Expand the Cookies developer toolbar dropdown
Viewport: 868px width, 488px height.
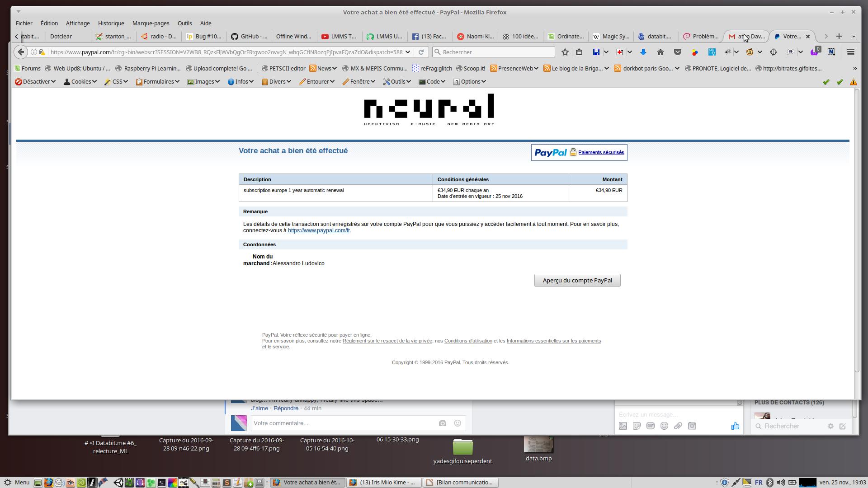coord(80,81)
